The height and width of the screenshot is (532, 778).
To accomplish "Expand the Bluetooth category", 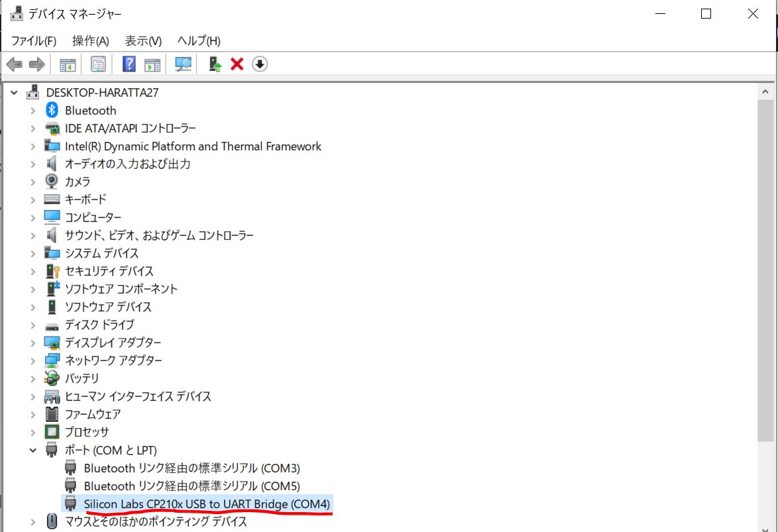I will [32, 110].
